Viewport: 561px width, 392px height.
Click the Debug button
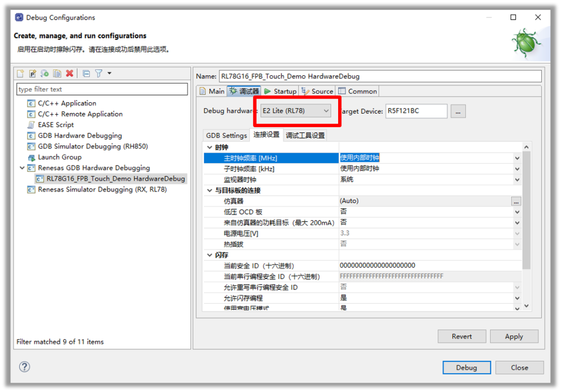point(466,368)
